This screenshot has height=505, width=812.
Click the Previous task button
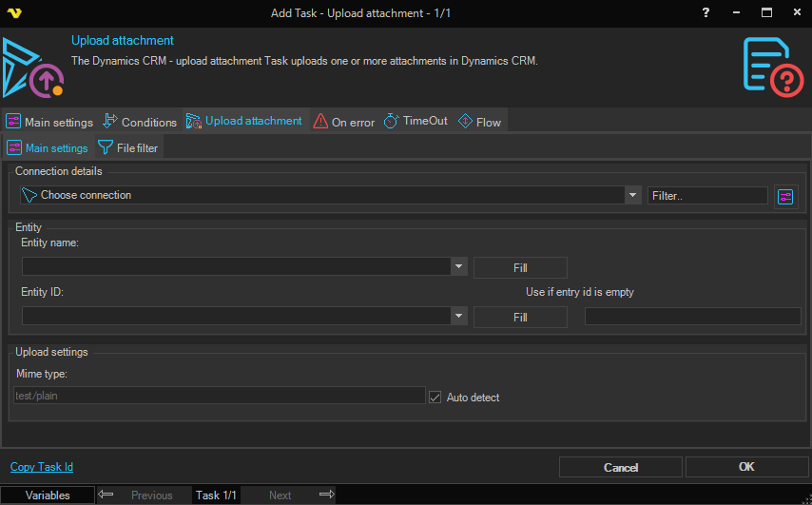pos(152,495)
